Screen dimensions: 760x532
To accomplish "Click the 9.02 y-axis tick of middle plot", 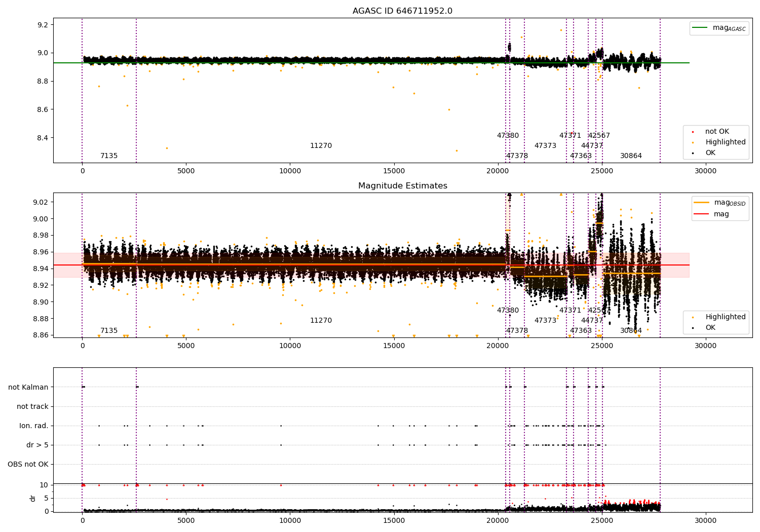I will [x=41, y=202].
